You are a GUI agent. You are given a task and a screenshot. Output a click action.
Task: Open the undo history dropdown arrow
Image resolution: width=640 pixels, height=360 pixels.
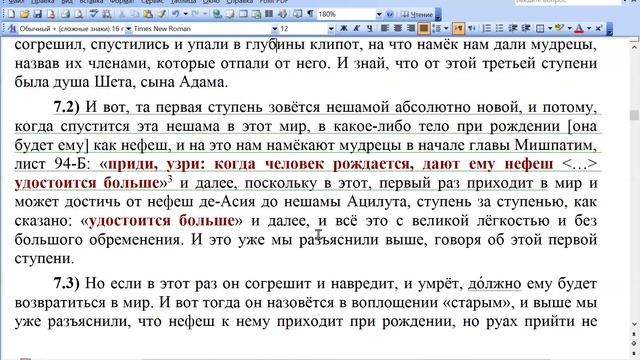(185, 14)
